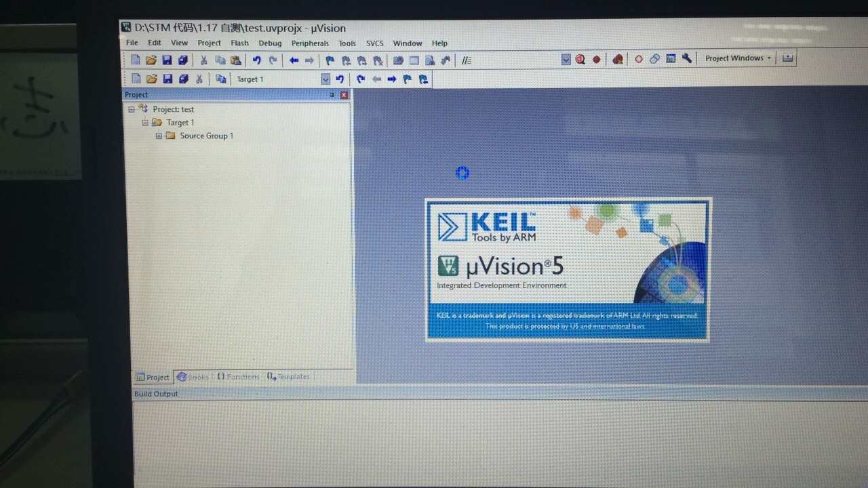Open the File menu

coord(132,43)
